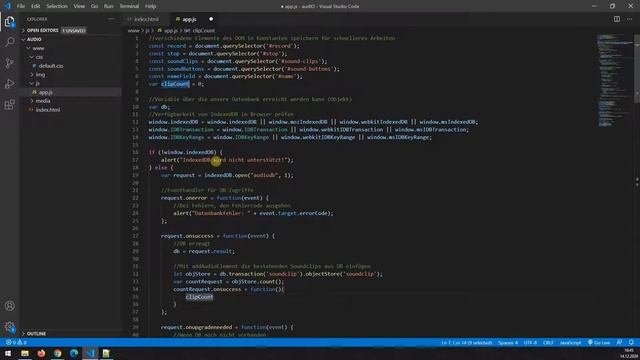640x360 pixels.
Task: Select app.js in the explorer tree
Action: coord(45,92)
